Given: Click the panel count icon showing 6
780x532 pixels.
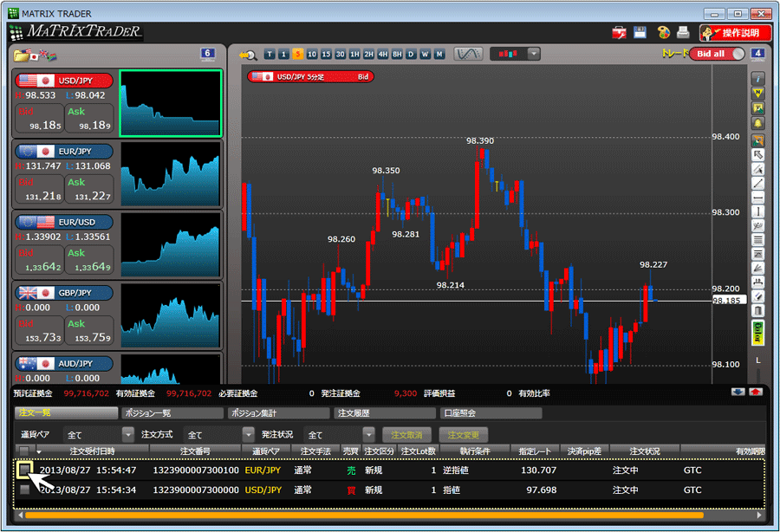Looking at the screenshot, I should click(x=207, y=54).
